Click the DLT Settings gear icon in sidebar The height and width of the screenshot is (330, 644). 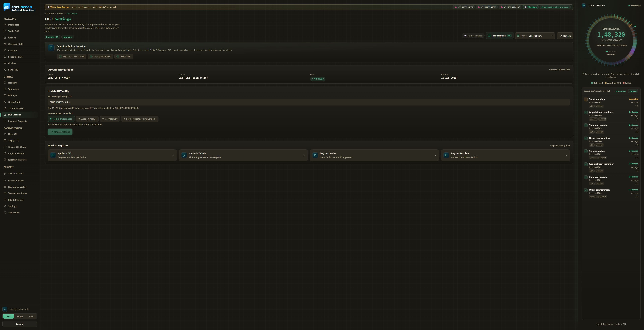coord(5,115)
